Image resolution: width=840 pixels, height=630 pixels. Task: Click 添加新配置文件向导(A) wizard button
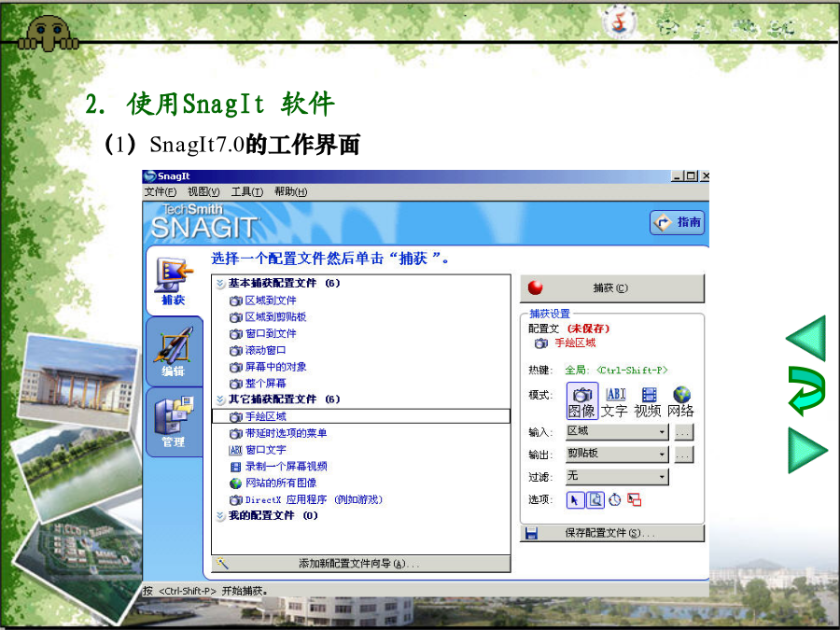[360, 564]
